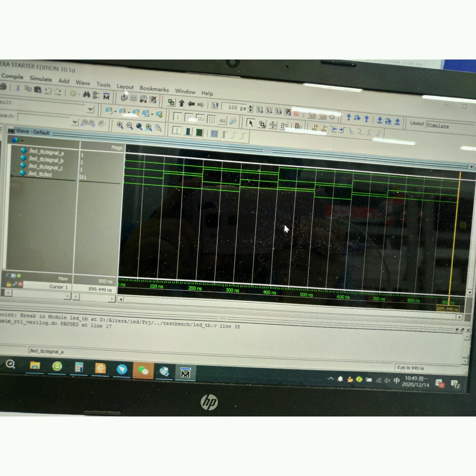
Task: Select the /led_tb/signal_b signal
Action: pos(46,160)
